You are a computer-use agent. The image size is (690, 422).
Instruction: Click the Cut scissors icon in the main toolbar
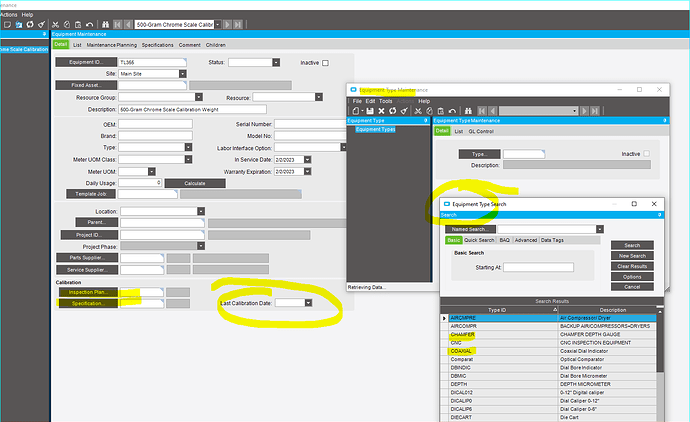[x=55, y=25]
